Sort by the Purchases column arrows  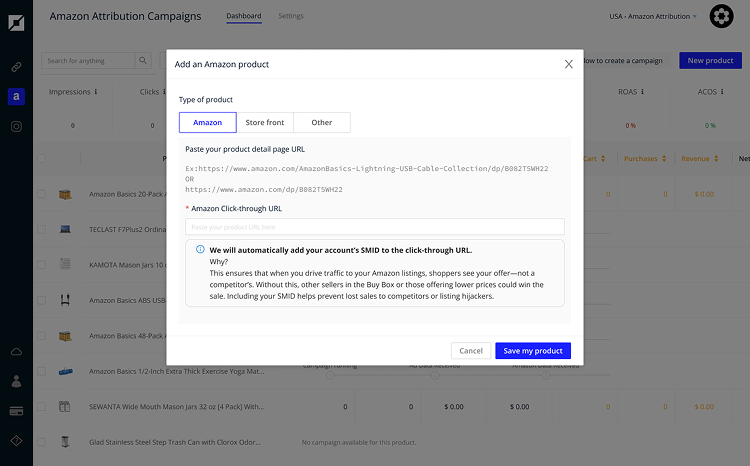[x=664, y=158]
